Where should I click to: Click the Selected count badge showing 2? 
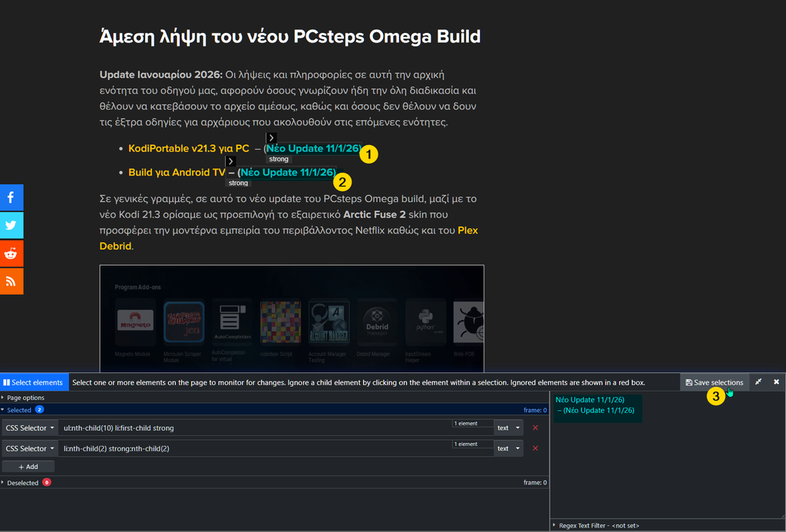coord(39,410)
